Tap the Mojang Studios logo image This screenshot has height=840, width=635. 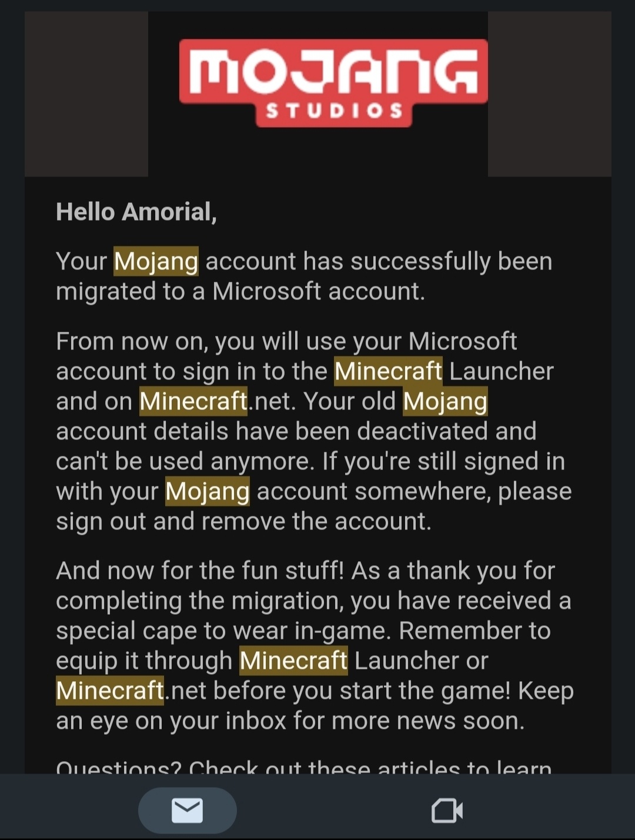pos(333,83)
